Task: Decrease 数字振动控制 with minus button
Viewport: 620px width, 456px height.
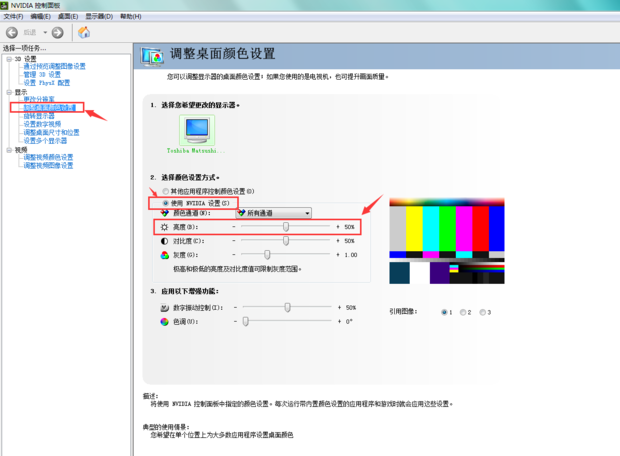Action: pos(235,307)
